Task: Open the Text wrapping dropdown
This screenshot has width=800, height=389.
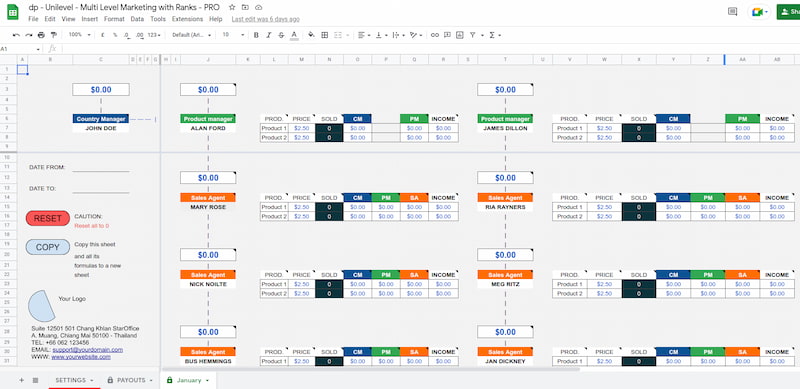Action: [x=398, y=35]
